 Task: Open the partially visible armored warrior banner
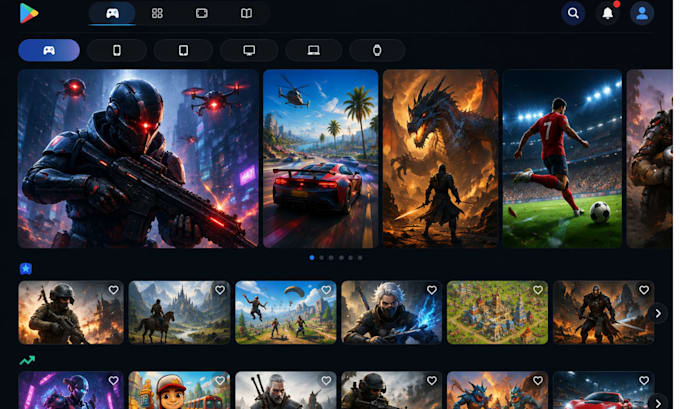pyautogui.click(x=650, y=159)
